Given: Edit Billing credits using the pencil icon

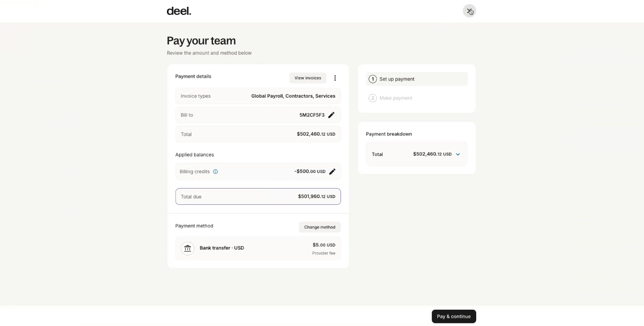Looking at the screenshot, I should point(332,171).
